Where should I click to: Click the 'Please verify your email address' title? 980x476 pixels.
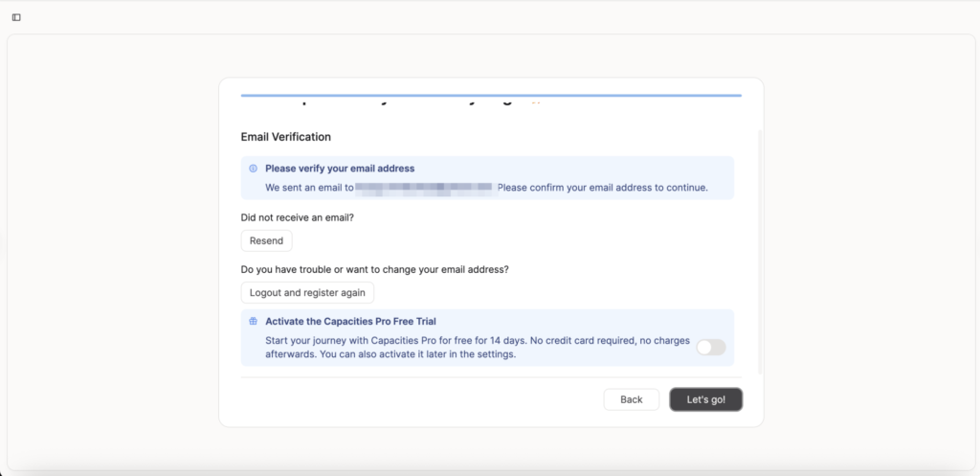tap(340, 169)
